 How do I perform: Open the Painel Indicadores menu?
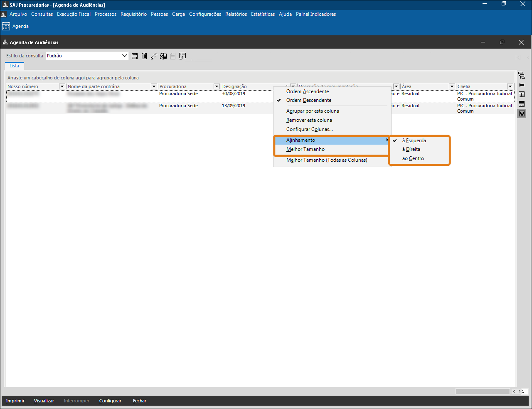pos(316,14)
